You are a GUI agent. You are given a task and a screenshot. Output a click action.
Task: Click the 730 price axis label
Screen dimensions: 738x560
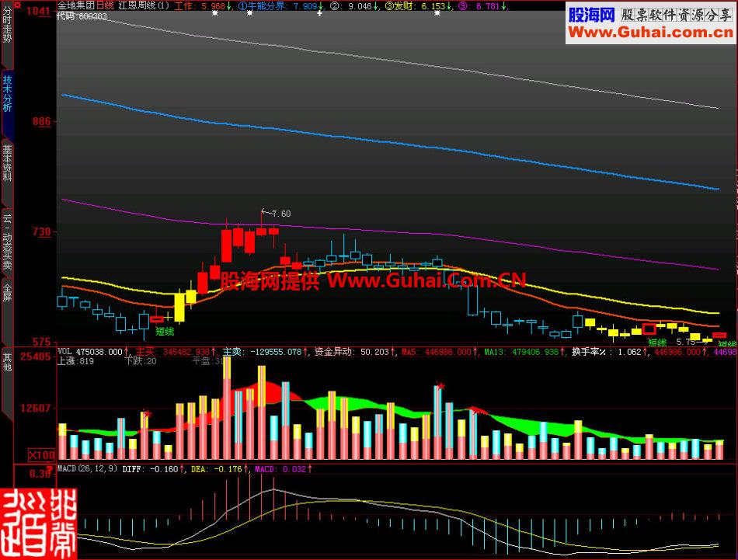(x=41, y=231)
